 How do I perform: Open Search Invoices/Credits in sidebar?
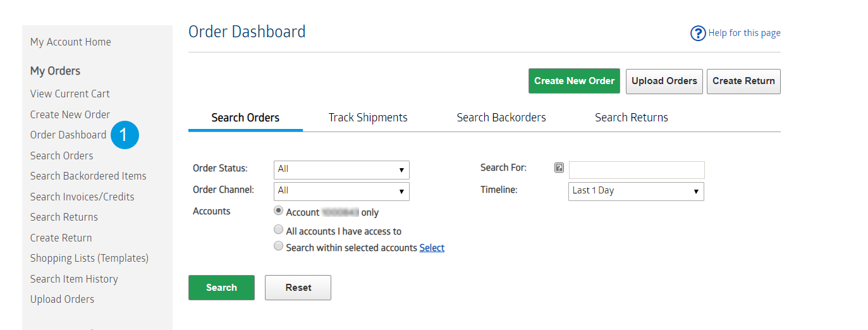(x=82, y=197)
